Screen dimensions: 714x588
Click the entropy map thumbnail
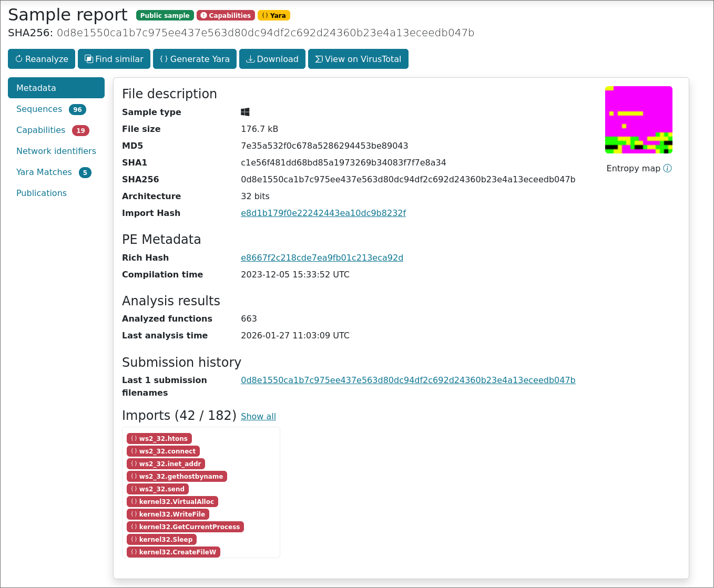click(x=638, y=120)
